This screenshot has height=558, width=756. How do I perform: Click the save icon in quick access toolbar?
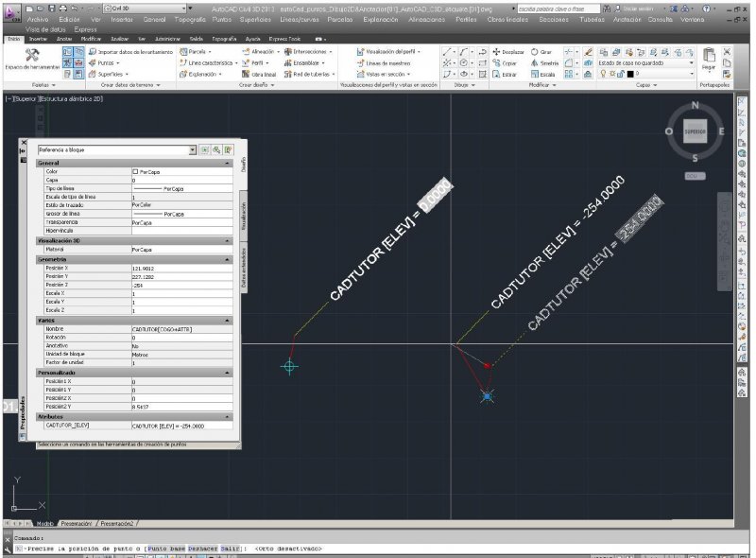click(52, 9)
